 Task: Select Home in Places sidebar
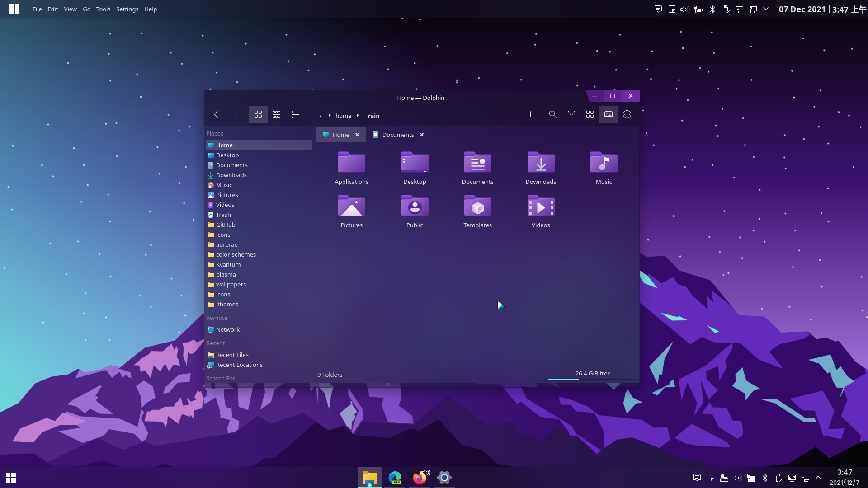(259, 145)
